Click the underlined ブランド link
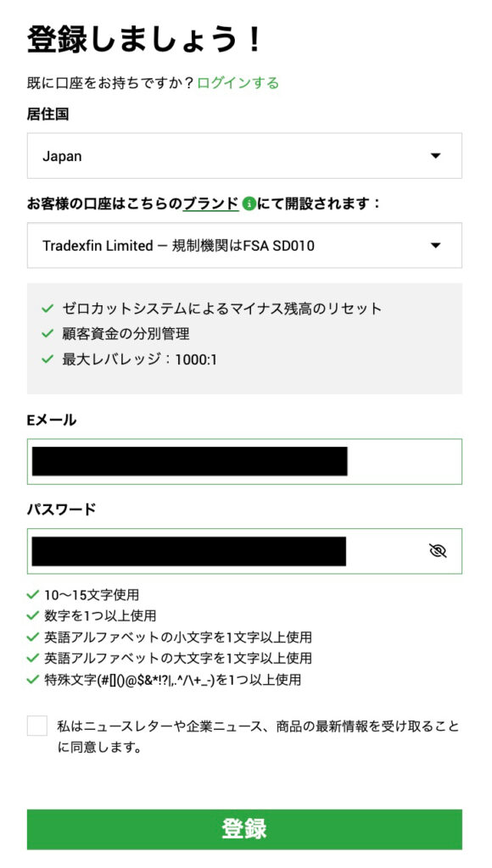492x868 pixels. 211,204
